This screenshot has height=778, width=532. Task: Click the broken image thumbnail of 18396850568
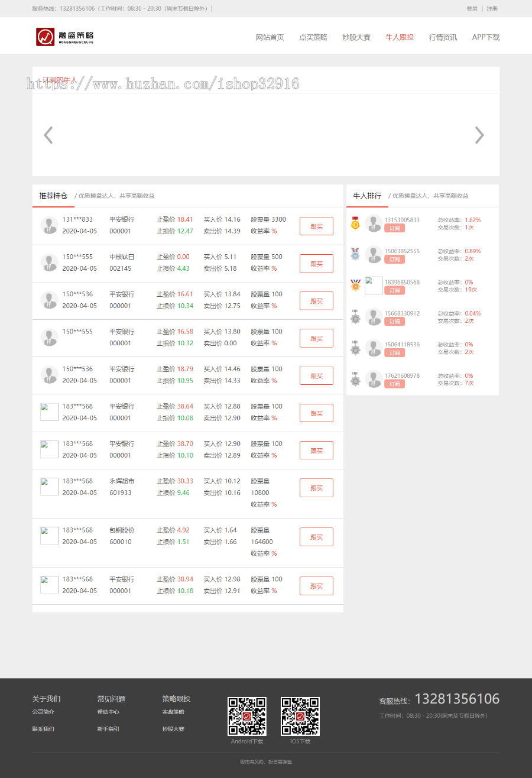(374, 285)
